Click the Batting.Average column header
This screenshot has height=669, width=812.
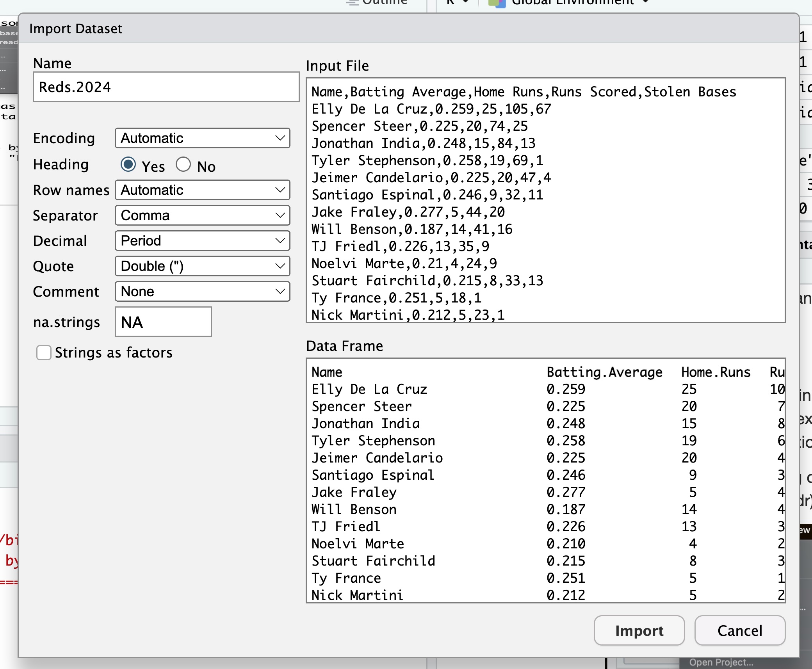(x=604, y=372)
